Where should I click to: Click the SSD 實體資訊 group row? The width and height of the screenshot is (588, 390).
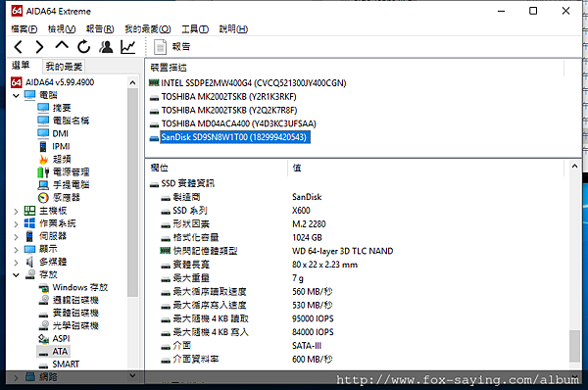182,183
